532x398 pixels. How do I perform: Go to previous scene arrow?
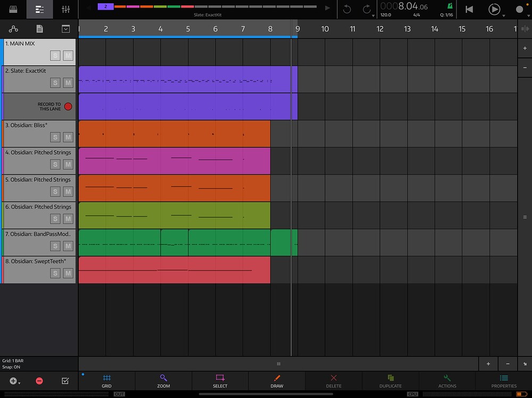(89, 8)
